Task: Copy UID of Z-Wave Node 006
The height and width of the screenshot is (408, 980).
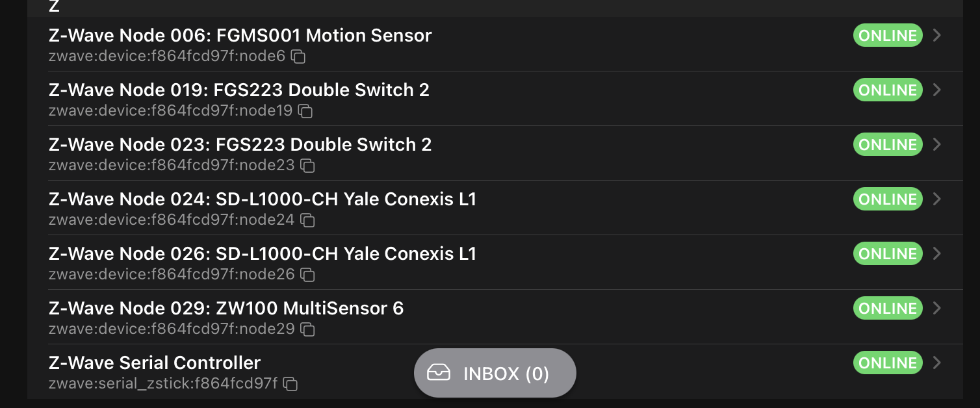Action: pos(298,57)
